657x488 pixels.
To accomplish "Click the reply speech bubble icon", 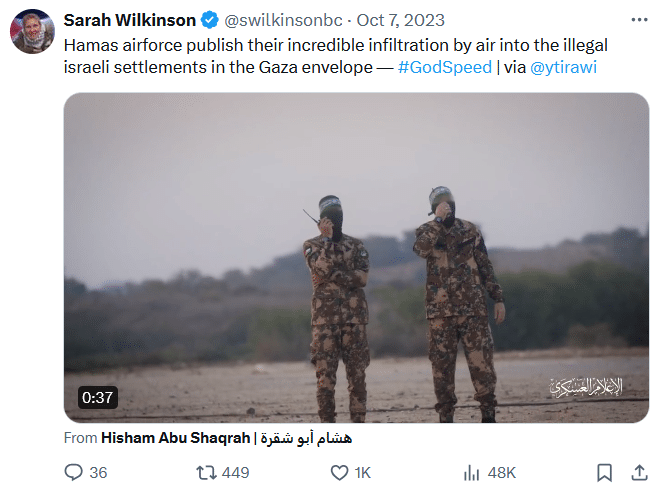I will [73, 472].
